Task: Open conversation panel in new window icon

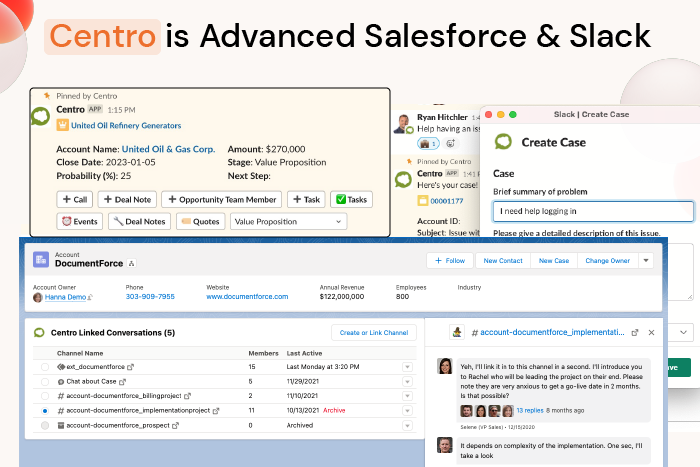Action: point(635,333)
